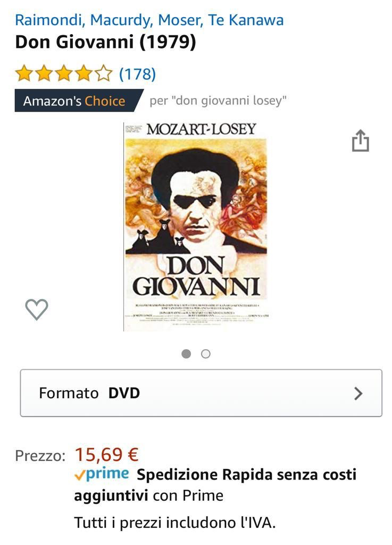Click the first gold rating star
Viewport: 392px width, 545px height.
tap(24, 73)
